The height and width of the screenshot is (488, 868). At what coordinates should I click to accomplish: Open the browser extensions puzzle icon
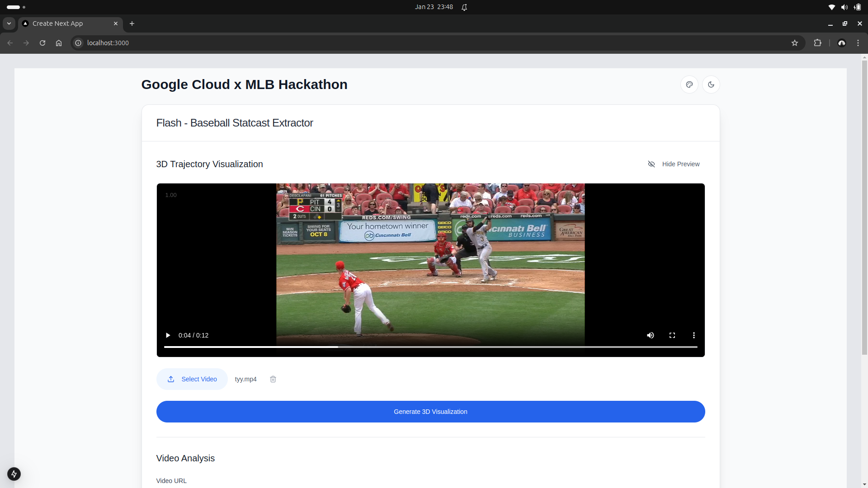[817, 43]
